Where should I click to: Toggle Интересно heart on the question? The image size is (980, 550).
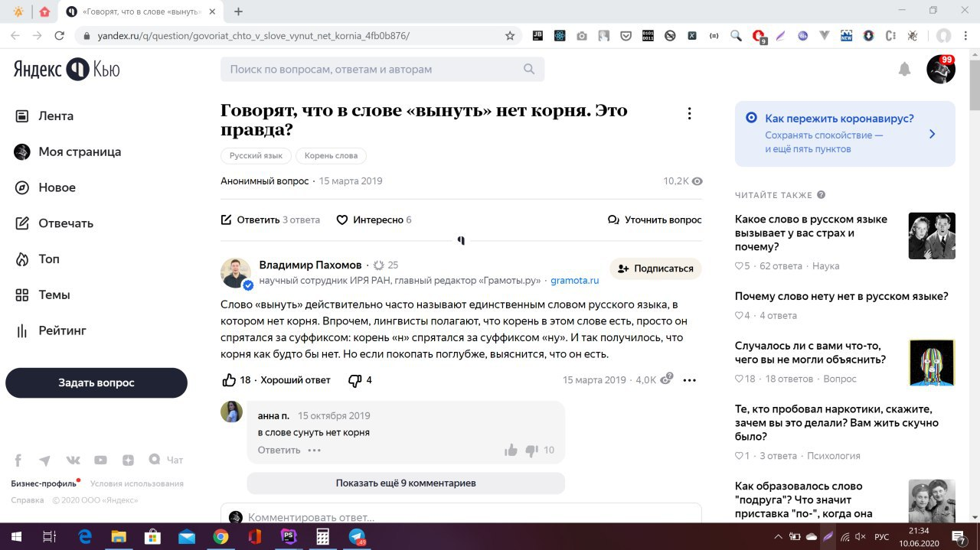point(342,220)
